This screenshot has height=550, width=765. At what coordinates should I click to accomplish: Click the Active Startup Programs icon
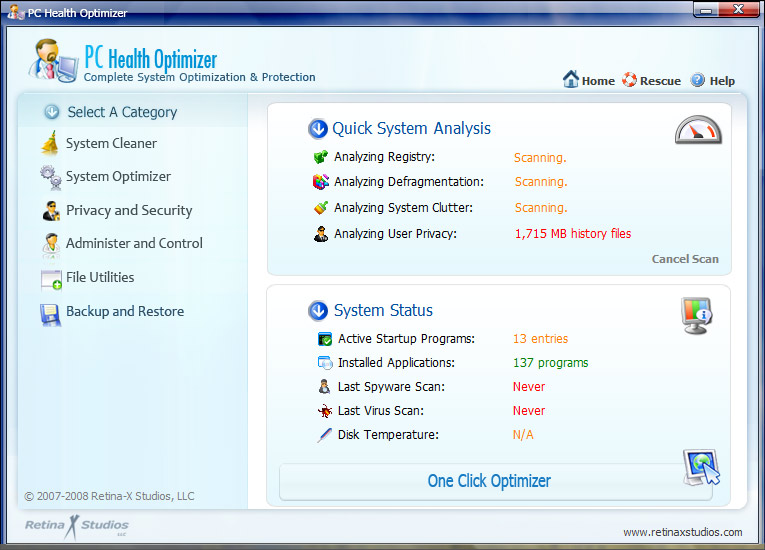[x=325, y=339]
